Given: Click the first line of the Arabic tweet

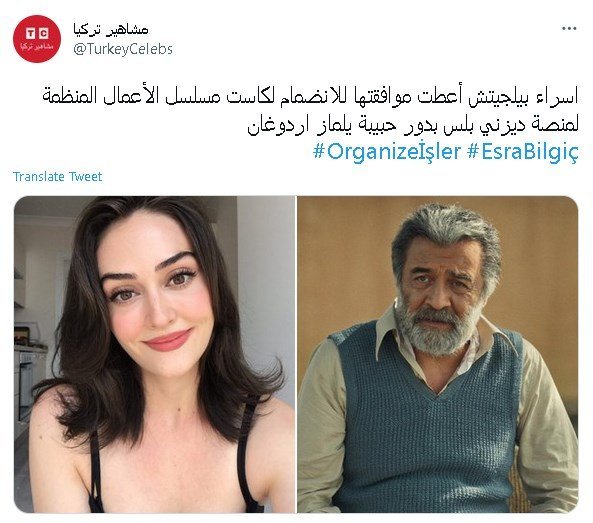Looking at the screenshot, I should click(310, 96).
